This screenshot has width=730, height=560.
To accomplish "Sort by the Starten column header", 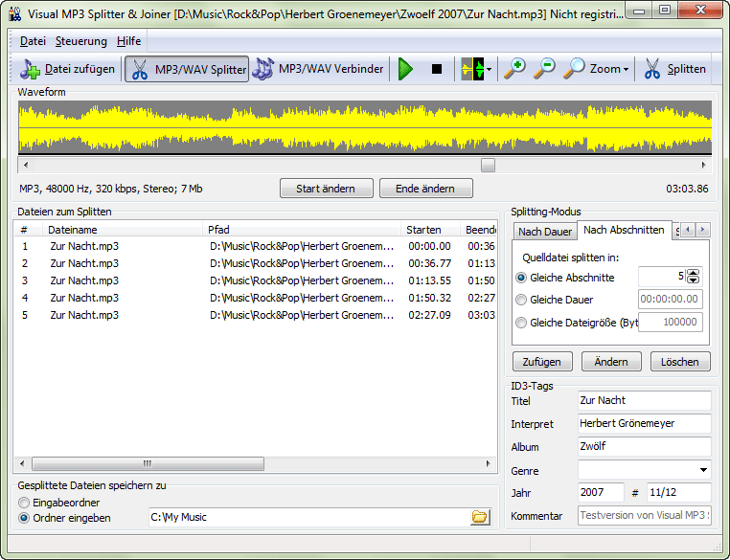I will click(430, 230).
